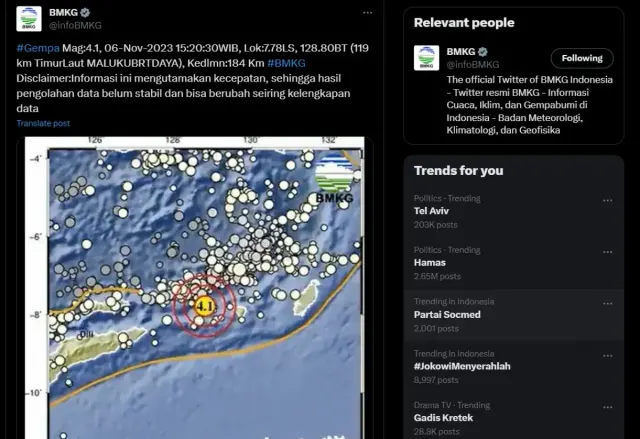Open more options for #JokowiMenyerahlah trend
This screenshot has height=439, width=640.
coord(607,355)
